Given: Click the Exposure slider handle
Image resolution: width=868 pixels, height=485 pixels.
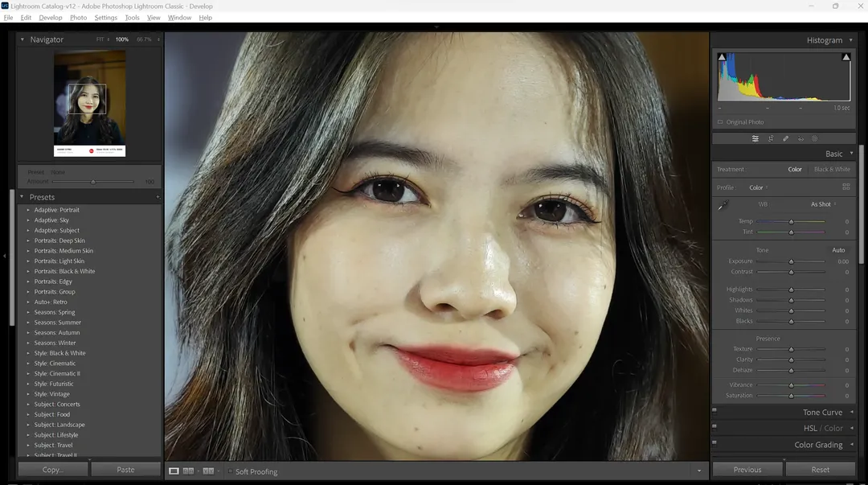Looking at the screenshot, I should [791, 261].
